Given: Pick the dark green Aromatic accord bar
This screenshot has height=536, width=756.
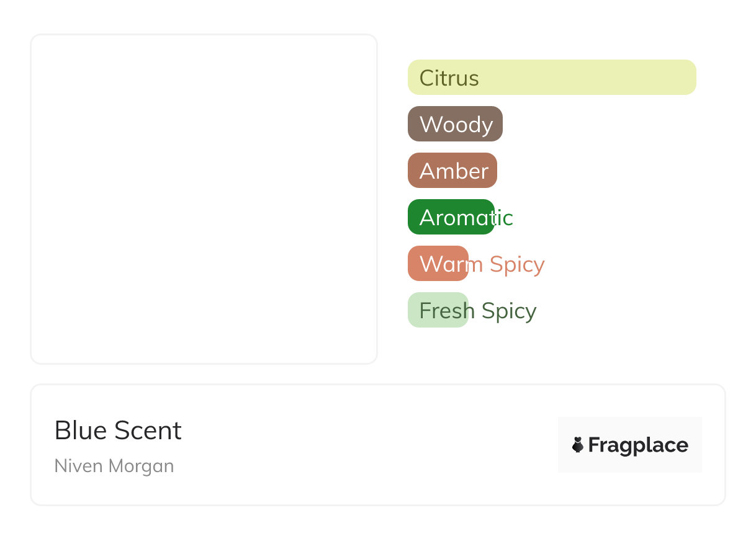Looking at the screenshot, I should click(451, 217).
